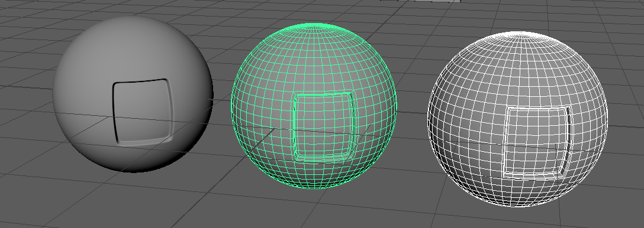Select the green highlighted wireframe sphere

click(314, 106)
